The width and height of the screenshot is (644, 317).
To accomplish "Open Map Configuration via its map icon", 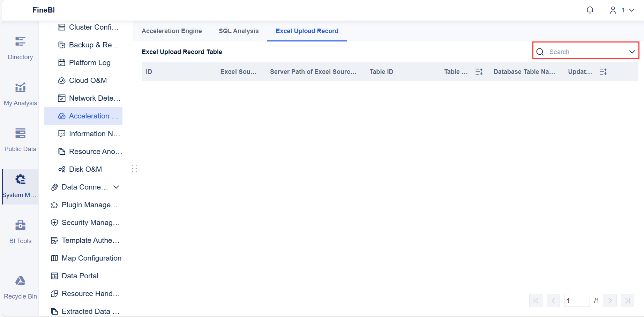I will (54, 258).
